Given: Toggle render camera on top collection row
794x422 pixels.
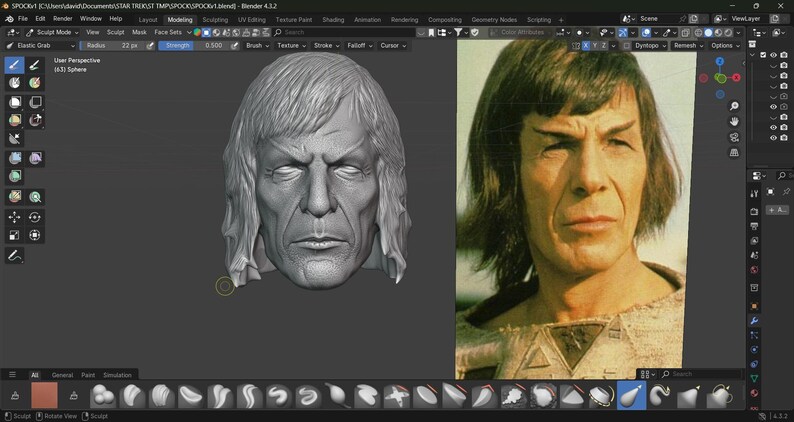Looking at the screenshot, I should [784, 55].
